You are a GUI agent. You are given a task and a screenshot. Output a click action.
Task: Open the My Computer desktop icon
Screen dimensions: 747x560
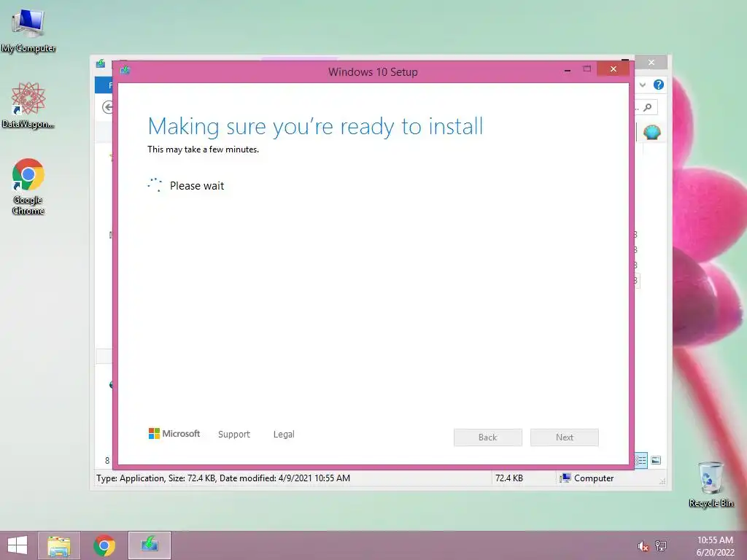click(28, 31)
